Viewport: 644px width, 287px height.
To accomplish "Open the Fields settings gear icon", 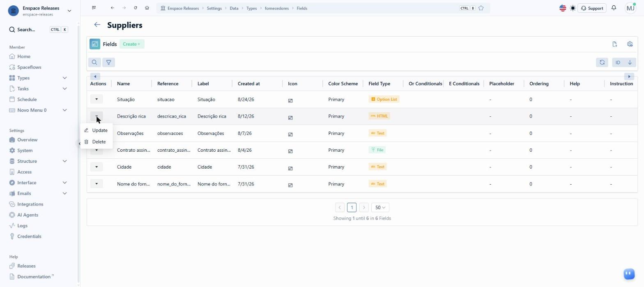I will pyautogui.click(x=630, y=44).
